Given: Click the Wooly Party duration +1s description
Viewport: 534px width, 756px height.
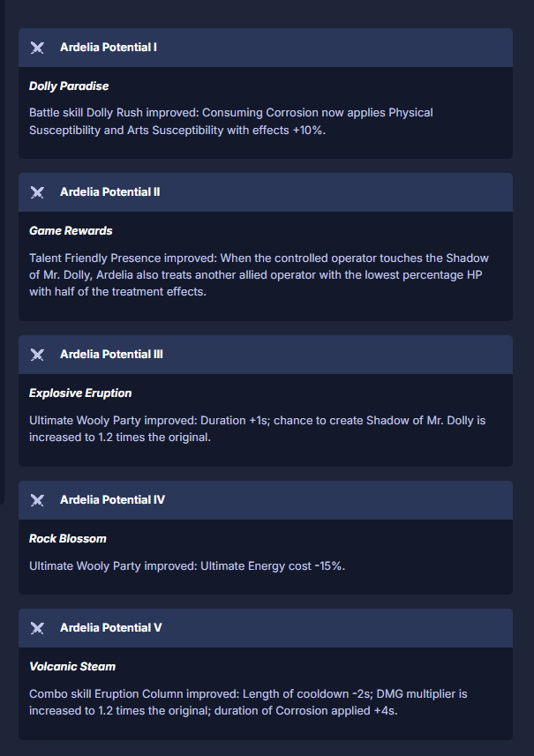Looking at the screenshot, I should click(257, 428).
